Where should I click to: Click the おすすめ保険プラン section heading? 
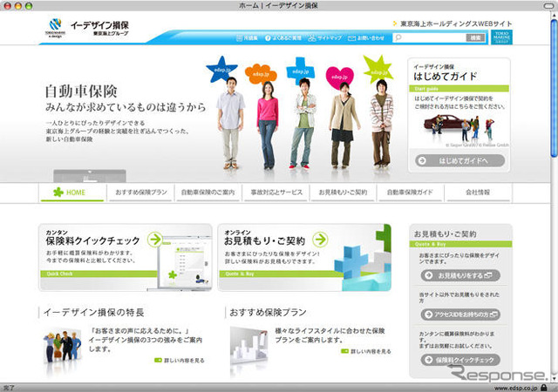268,313
